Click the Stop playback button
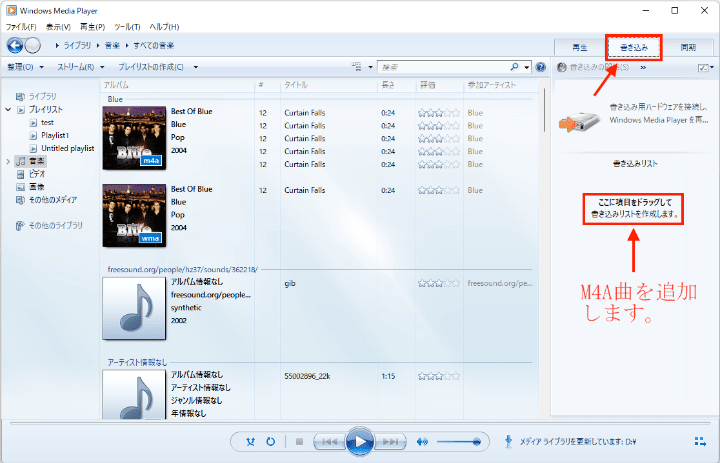The width and height of the screenshot is (720, 463). pyautogui.click(x=299, y=442)
